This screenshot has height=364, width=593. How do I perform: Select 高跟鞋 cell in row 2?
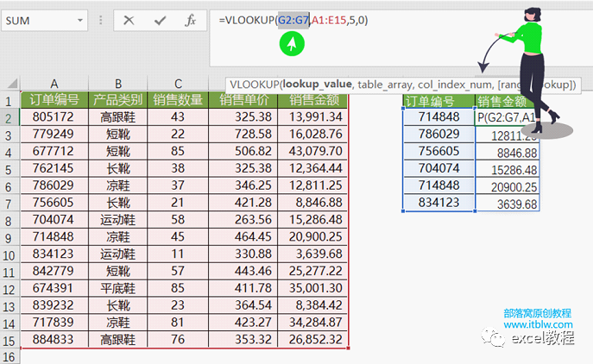[x=118, y=116]
